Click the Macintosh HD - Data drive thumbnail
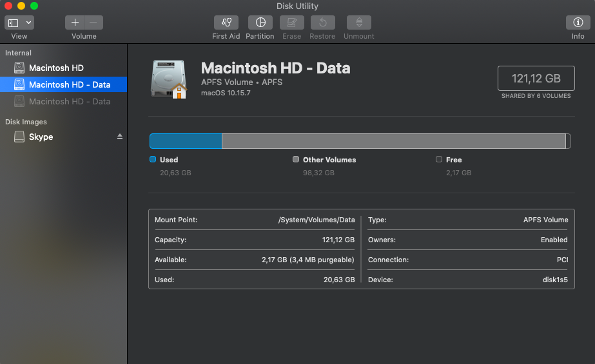The image size is (595, 364). (x=168, y=79)
